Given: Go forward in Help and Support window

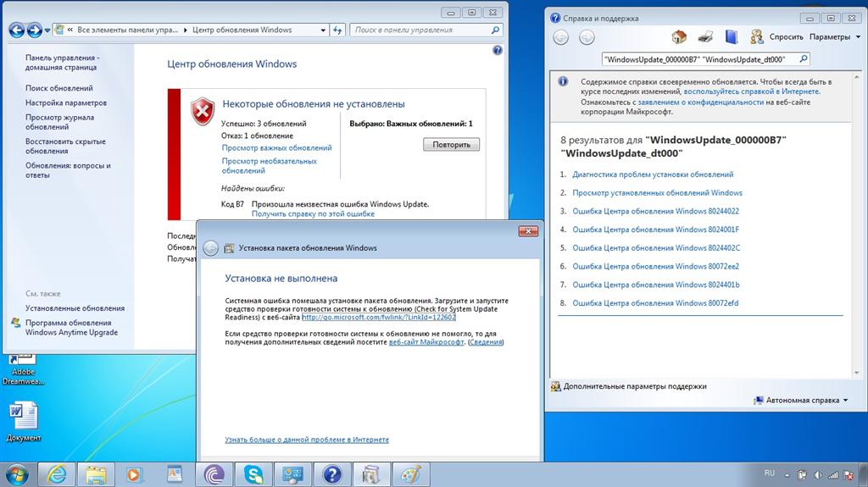Looking at the screenshot, I should (587, 37).
